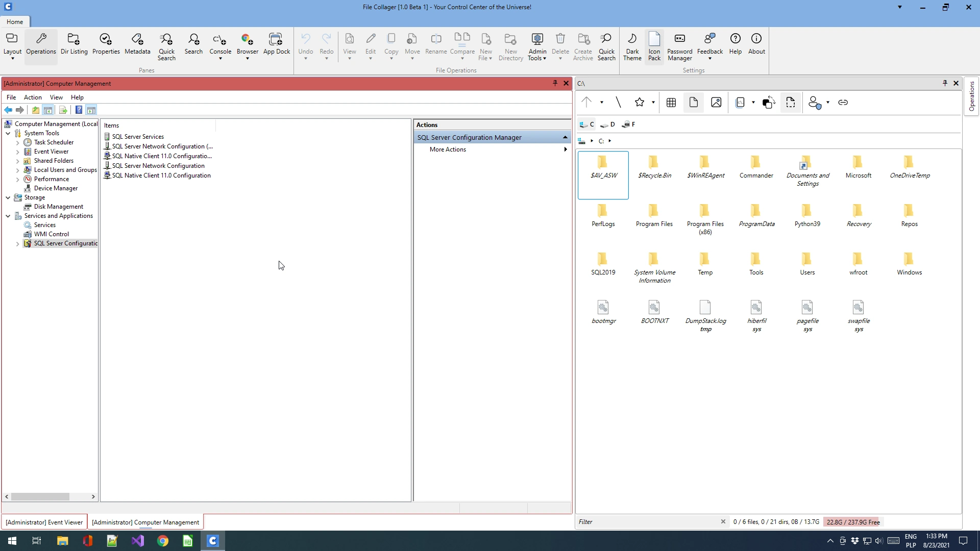Open the Properties pane

click(106, 46)
